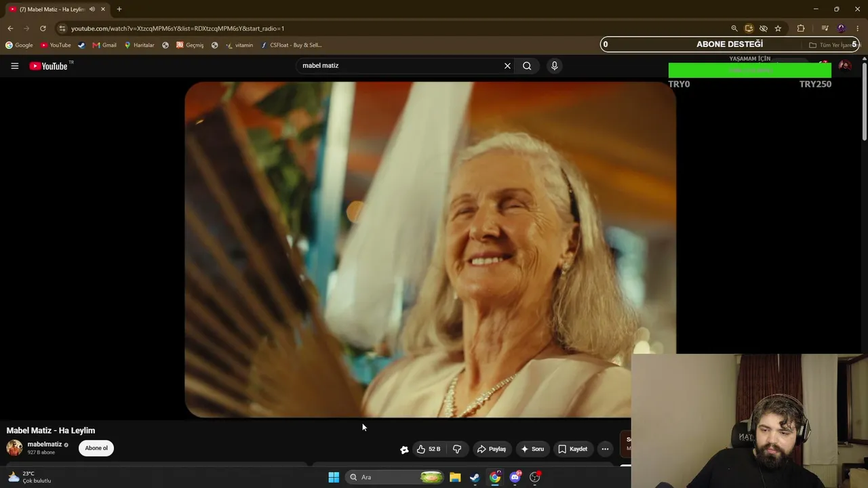Click the video player to pause

coord(430,249)
